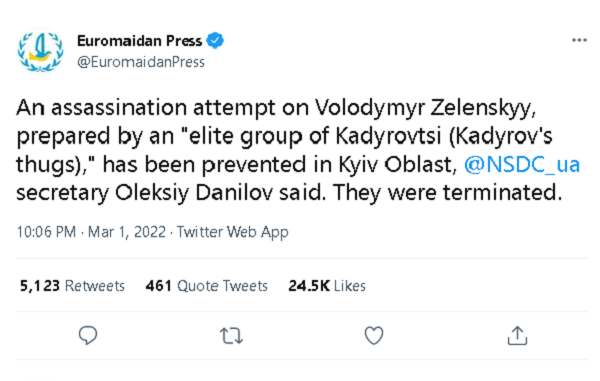600x381 pixels.
Task: Click the 10:06 PM timestamp
Action: 46,232
